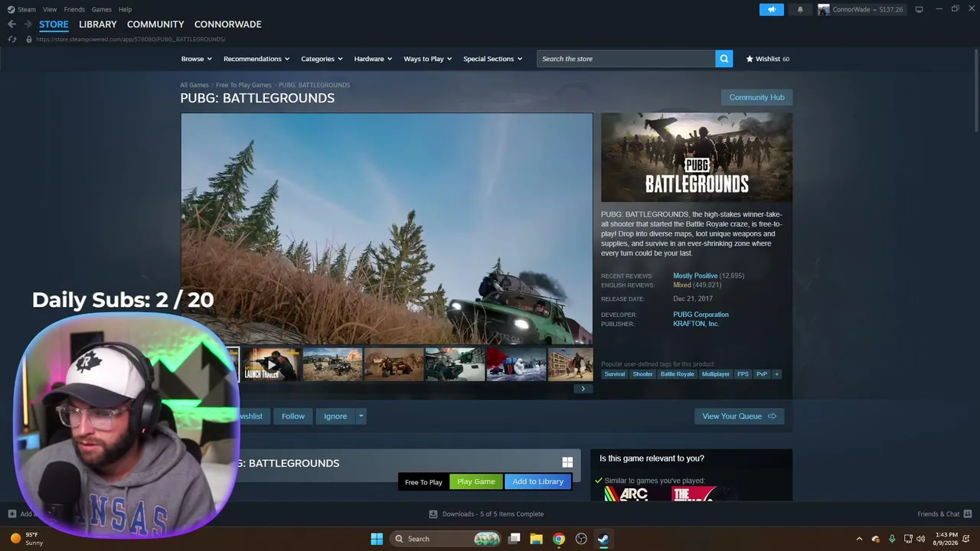Click View Your Queue
980x551 pixels.
coord(740,416)
